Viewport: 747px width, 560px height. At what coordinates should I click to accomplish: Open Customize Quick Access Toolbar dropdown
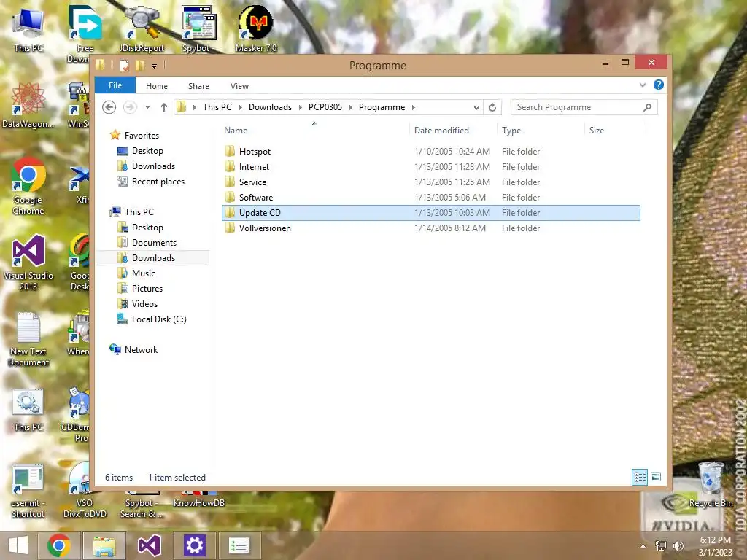pos(154,66)
